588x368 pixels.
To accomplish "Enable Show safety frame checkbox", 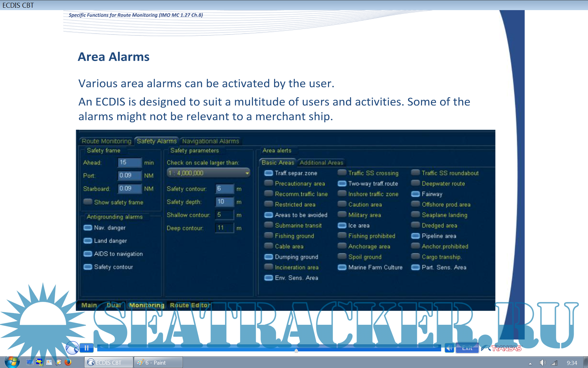I will (88, 202).
